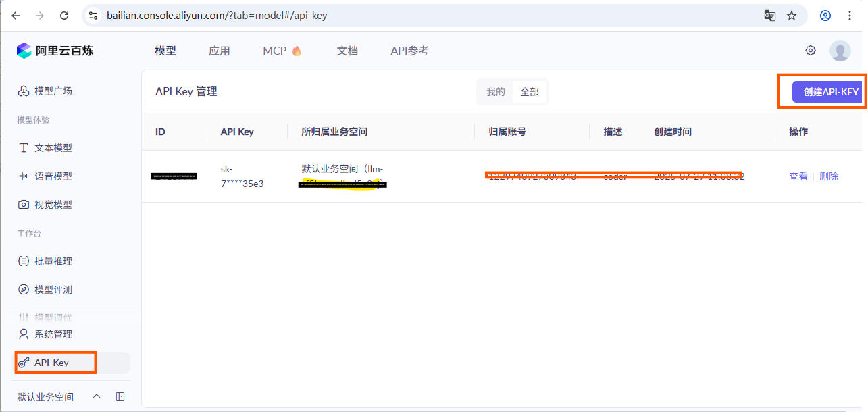Click the user avatar in header
Viewport: 868px width, 412px height.
tap(840, 51)
